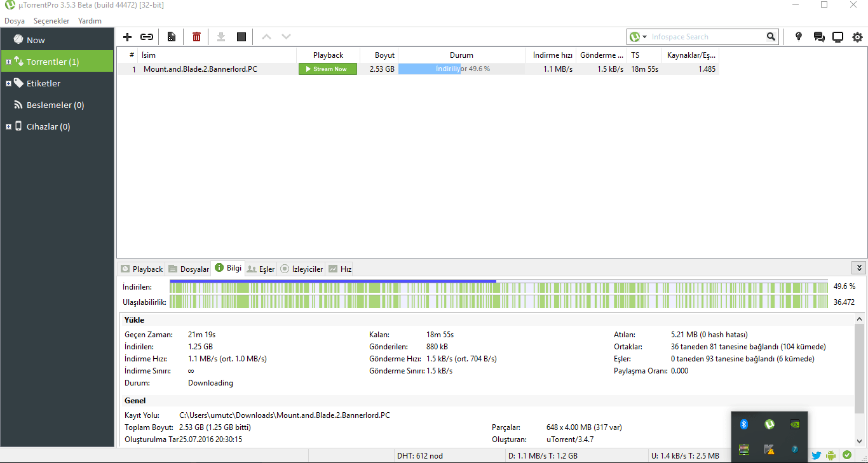Image resolution: width=868 pixels, height=463 pixels.
Task: Add torrent from URL link icon
Action: 147,37
